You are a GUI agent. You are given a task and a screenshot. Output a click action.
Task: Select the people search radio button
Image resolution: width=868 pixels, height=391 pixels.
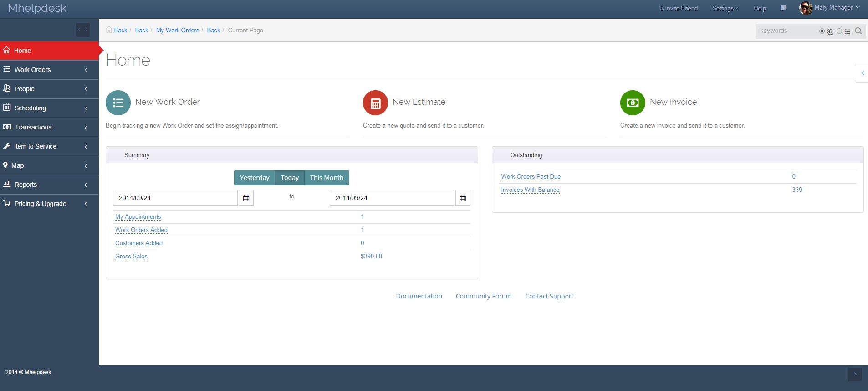(822, 31)
